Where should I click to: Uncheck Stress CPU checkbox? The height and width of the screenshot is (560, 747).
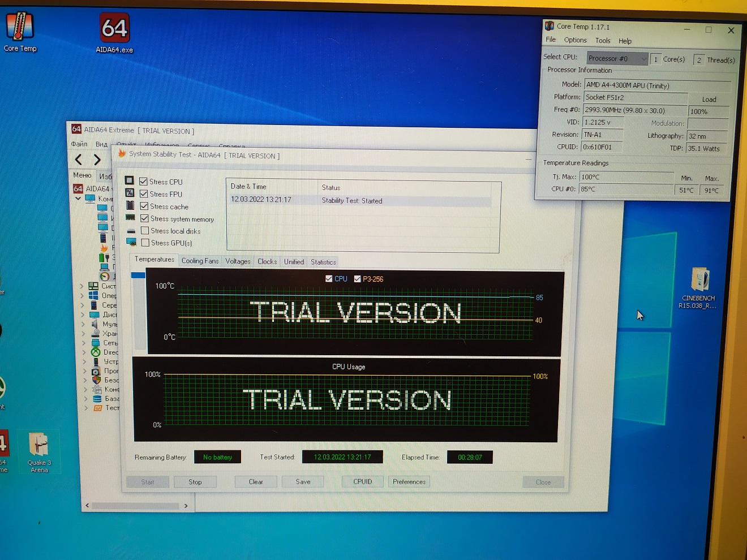[144, 181]
